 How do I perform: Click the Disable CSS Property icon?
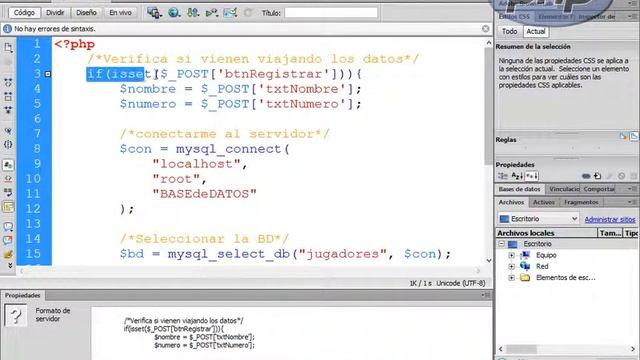click(x=621, y=176)
